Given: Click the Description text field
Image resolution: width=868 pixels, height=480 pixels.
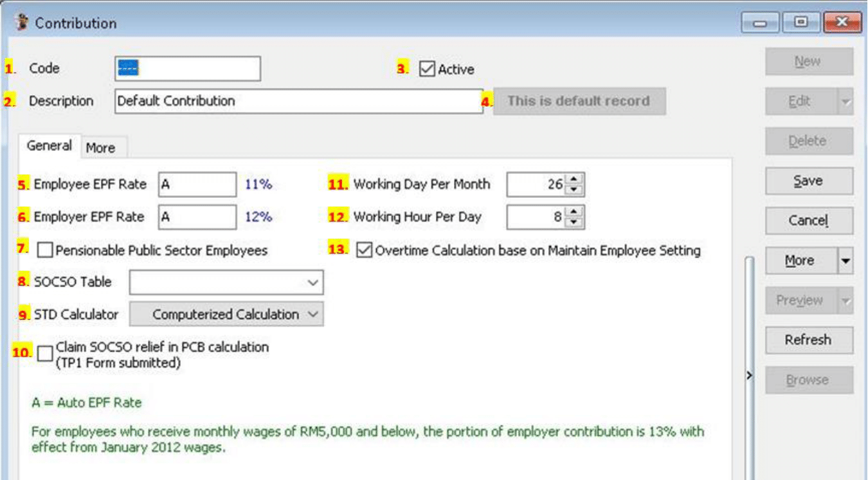Looking at the screenshot, I should click(298, 101).
